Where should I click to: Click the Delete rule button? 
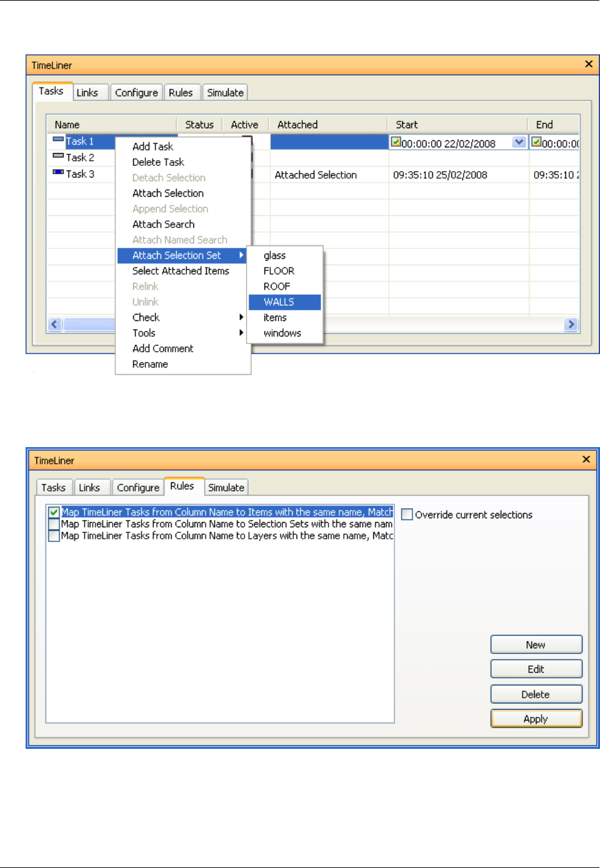point(536,694)
